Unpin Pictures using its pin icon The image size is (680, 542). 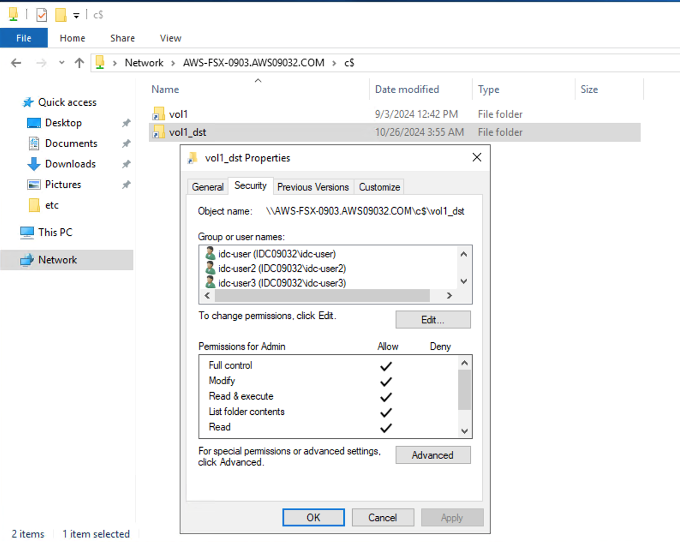pos(126,185)
